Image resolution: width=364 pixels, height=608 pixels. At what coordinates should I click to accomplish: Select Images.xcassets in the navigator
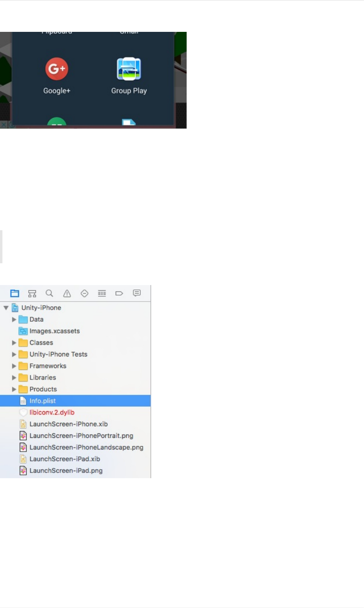[75, 331]
